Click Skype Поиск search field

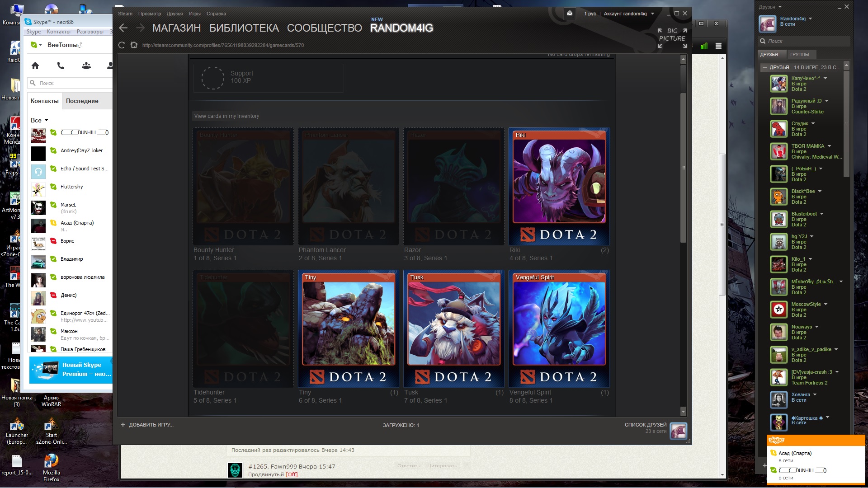click(x=70, y=83)
